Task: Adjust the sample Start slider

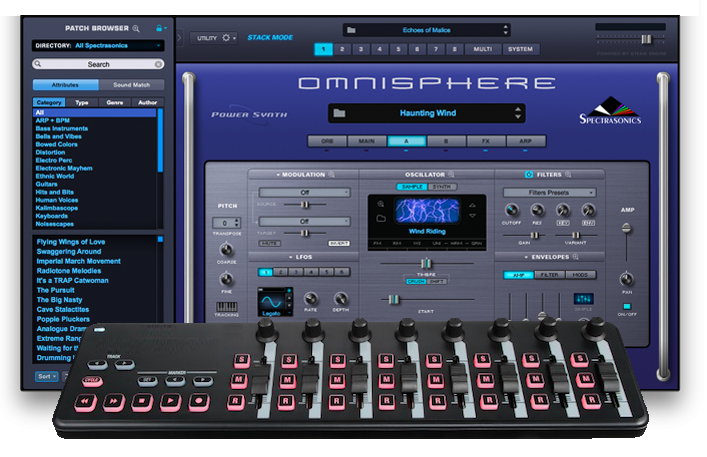Action: (394, 299)
